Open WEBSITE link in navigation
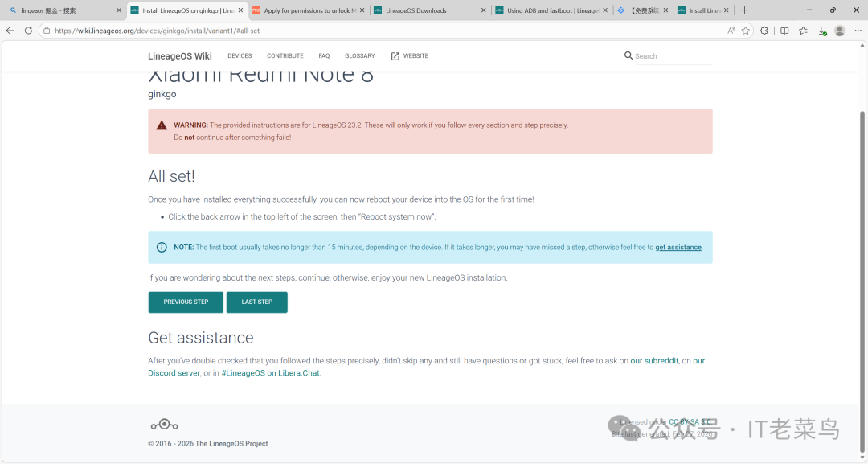Image resolution: width=868 pixels, height=464 pixels. (416, 56)
